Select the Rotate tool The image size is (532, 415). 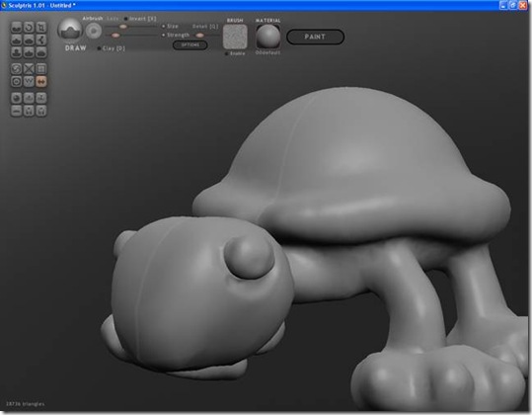point(29,27)
